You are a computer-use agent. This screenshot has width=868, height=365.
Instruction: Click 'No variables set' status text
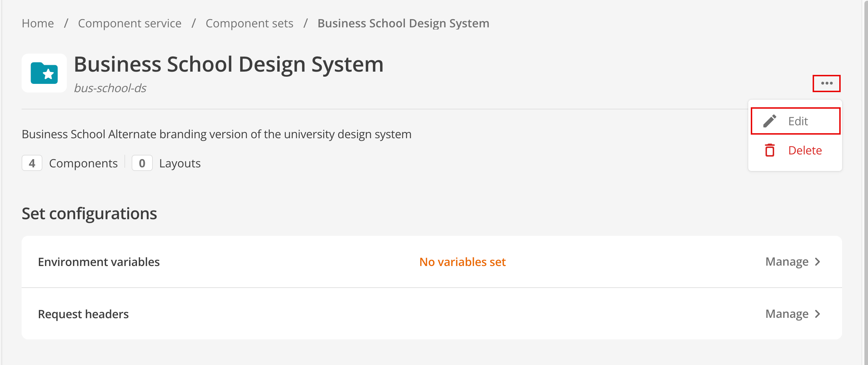pyautogui.click(x=462, y=262)
